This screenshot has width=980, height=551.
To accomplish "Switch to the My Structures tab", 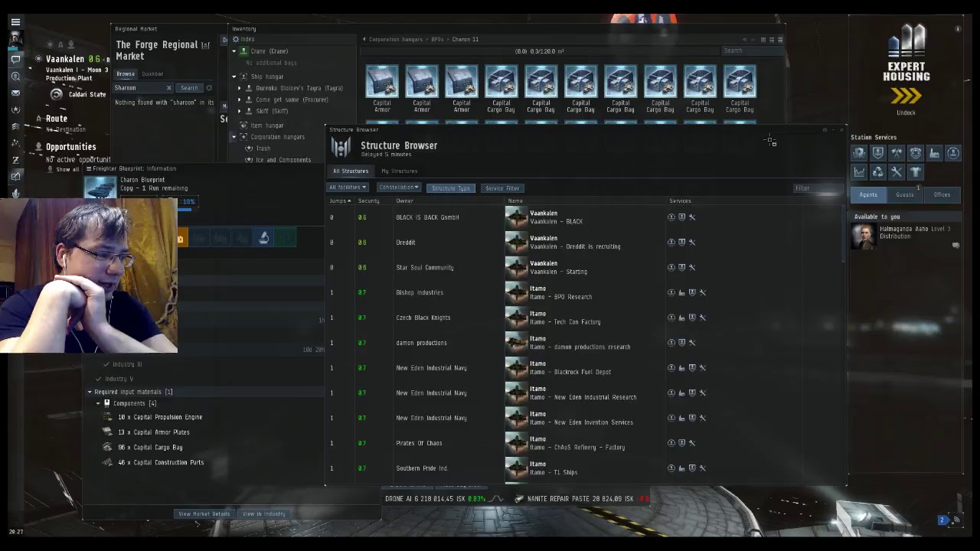I will pos(399,171).
